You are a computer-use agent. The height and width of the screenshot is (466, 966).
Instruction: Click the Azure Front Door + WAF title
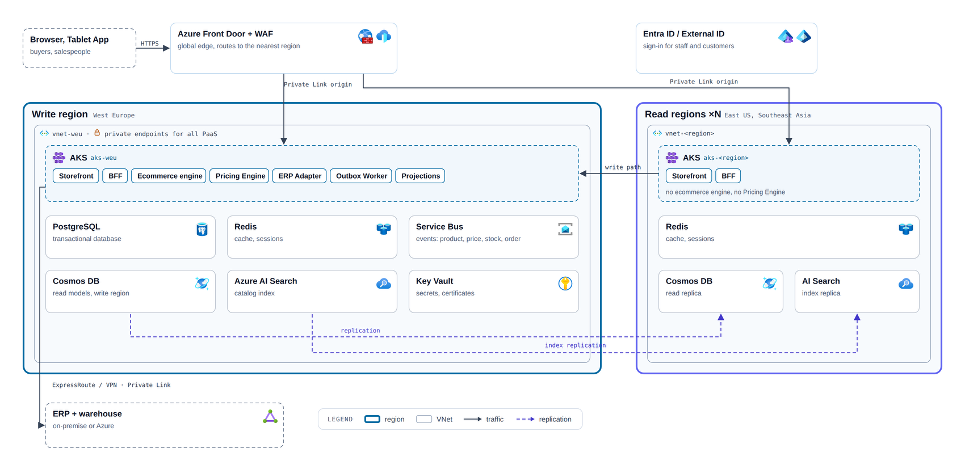coord(225,34)
